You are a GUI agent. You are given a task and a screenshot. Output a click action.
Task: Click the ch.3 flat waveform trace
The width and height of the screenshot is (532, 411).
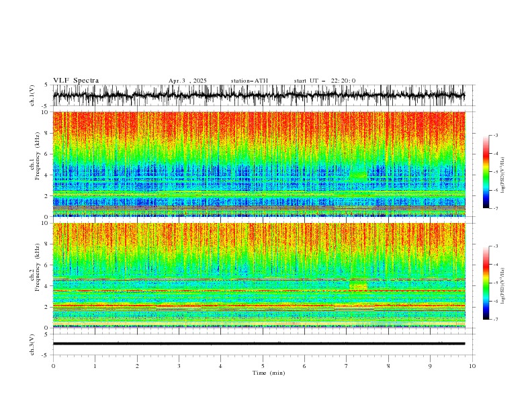pyautogui.click(x=259, y=344)
